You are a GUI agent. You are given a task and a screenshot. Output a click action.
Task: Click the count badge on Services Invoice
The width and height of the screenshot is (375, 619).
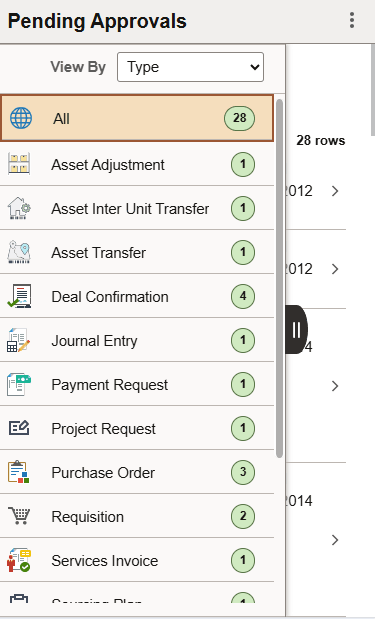click(243, 560)
